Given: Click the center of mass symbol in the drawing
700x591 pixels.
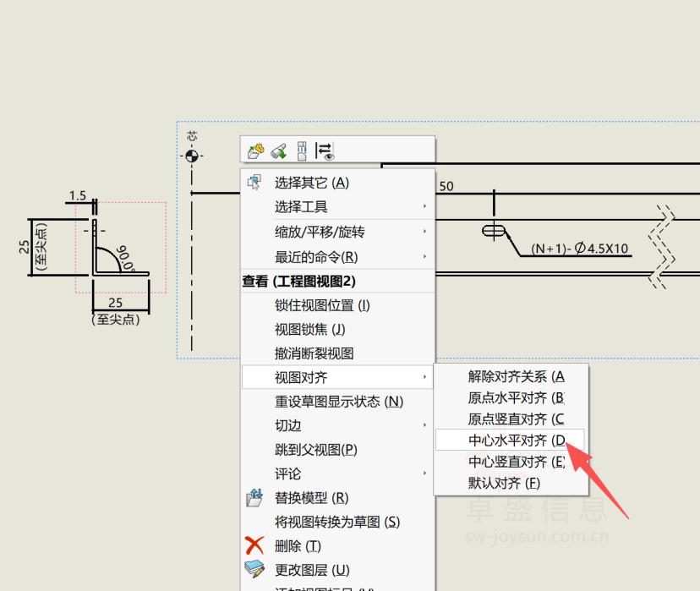Looking at the screenshot, I should click(x=193, y=156).
